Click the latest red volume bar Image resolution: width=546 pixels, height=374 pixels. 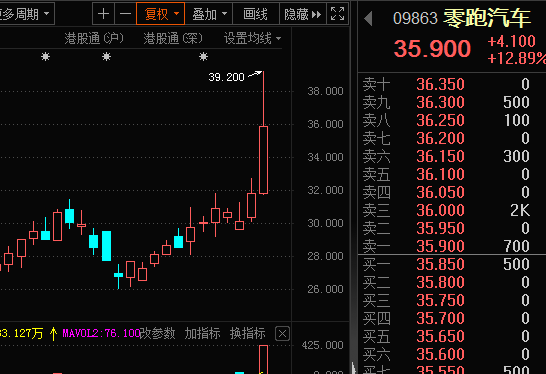tap(264, 359)
